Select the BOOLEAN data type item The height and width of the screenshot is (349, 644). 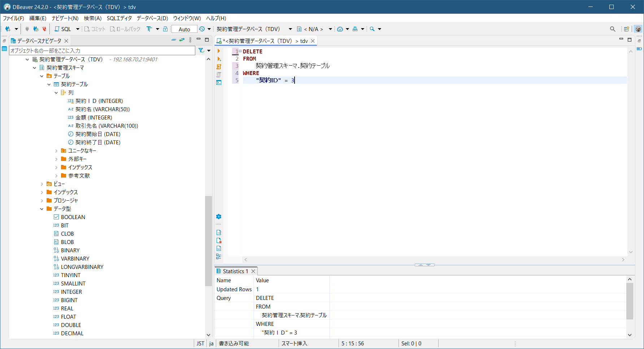click(x=73, y=217)
